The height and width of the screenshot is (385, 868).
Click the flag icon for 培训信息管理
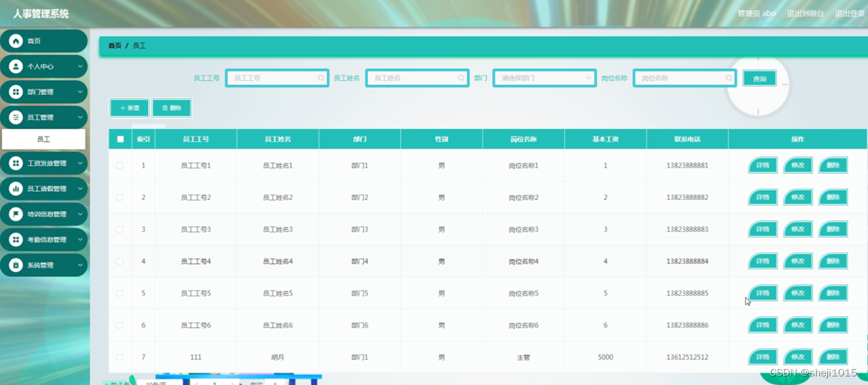tap(16, 214)
